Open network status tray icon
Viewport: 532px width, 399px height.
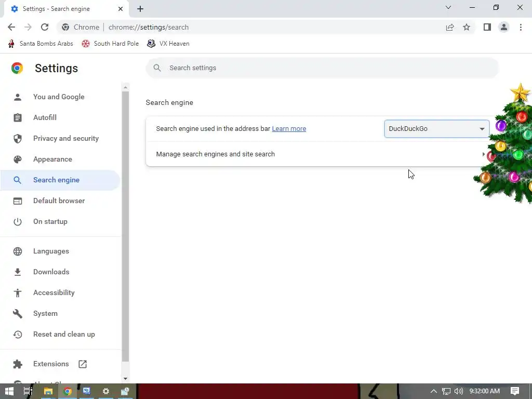(x=446, y=392)
